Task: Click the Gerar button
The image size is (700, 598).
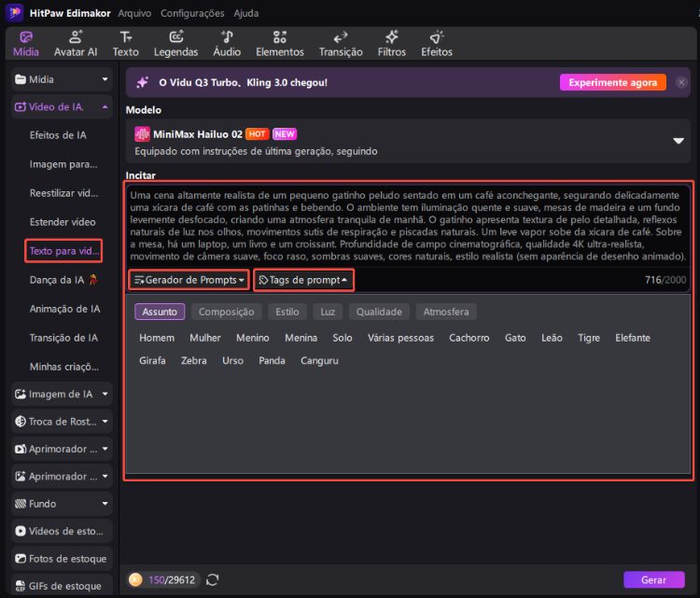Action: click(x=653, y=579)
